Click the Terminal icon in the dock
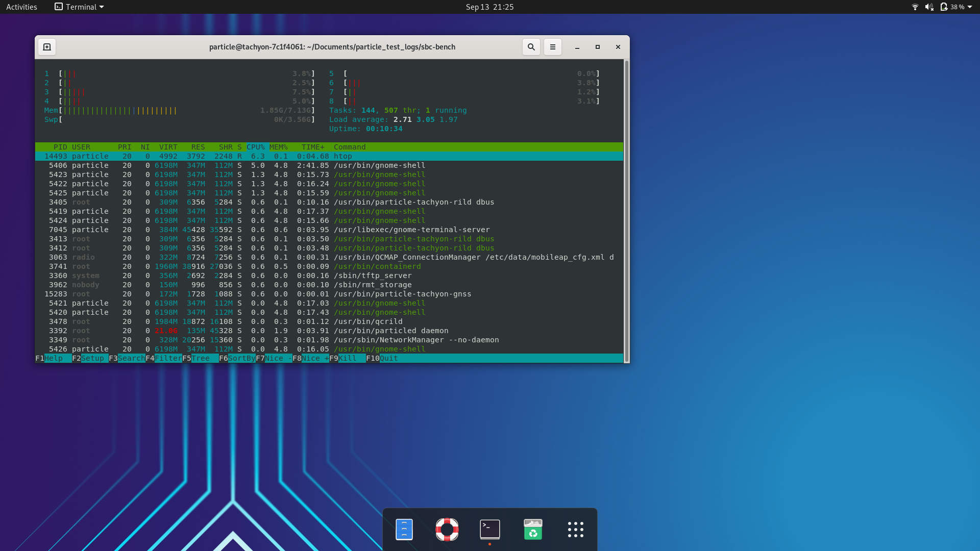Image resolution: width=980 pixels, height=551 pixels. [x=490, y=530]
